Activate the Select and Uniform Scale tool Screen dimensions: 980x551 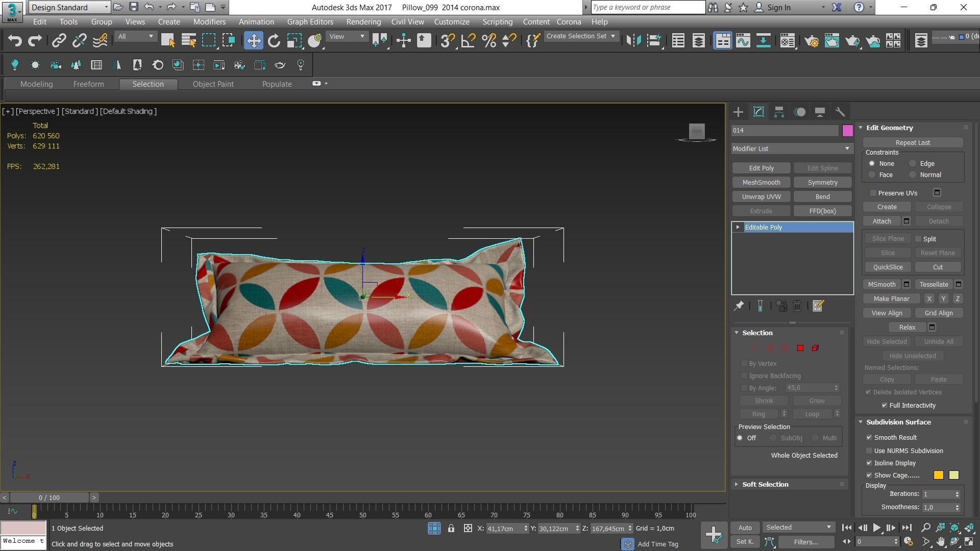(295, 41)
